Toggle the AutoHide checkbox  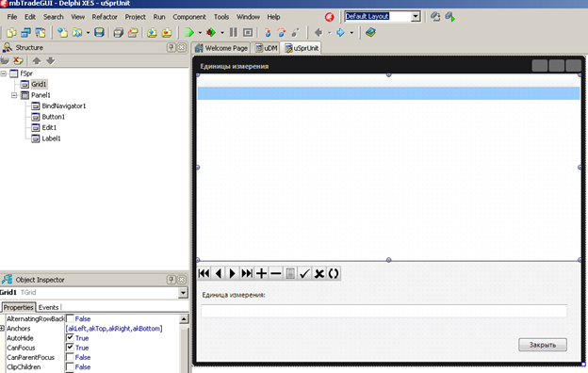(70, 338)
